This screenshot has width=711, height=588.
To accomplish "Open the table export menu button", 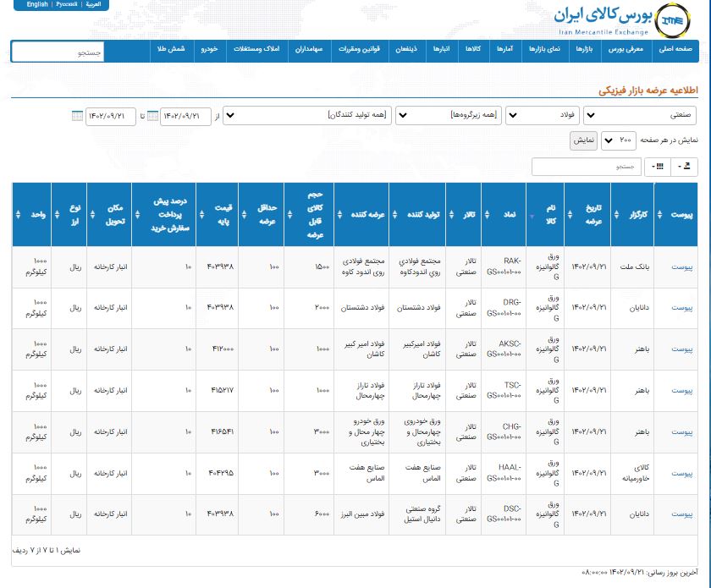I will point(684,167).
